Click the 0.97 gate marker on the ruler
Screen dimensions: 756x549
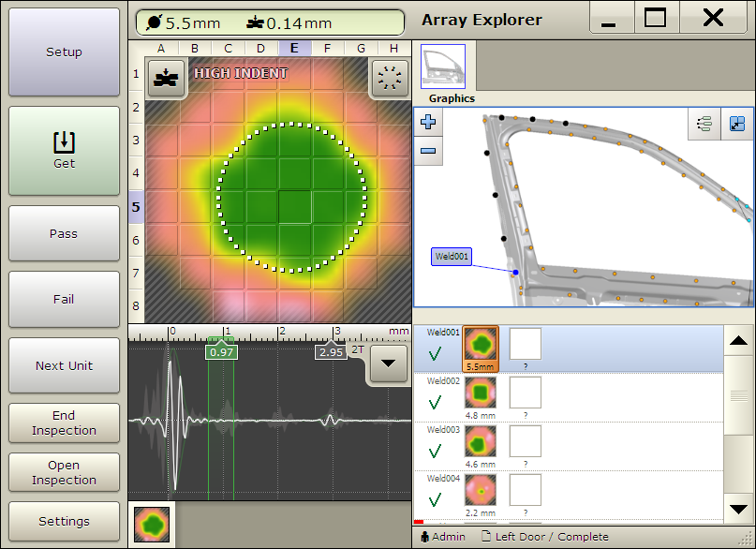coord(222,352)
